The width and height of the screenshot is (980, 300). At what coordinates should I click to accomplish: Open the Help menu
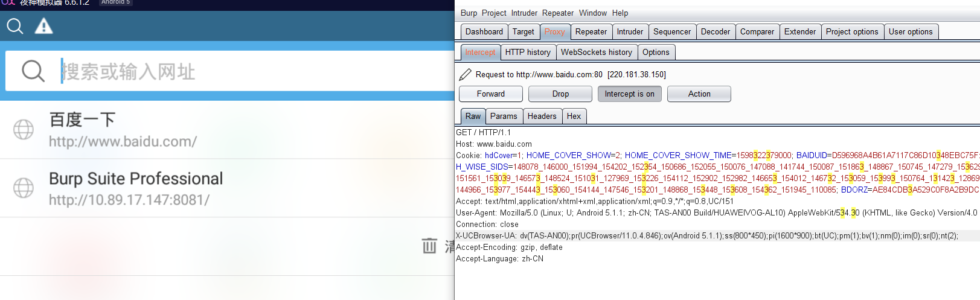(x=620, y=13)
